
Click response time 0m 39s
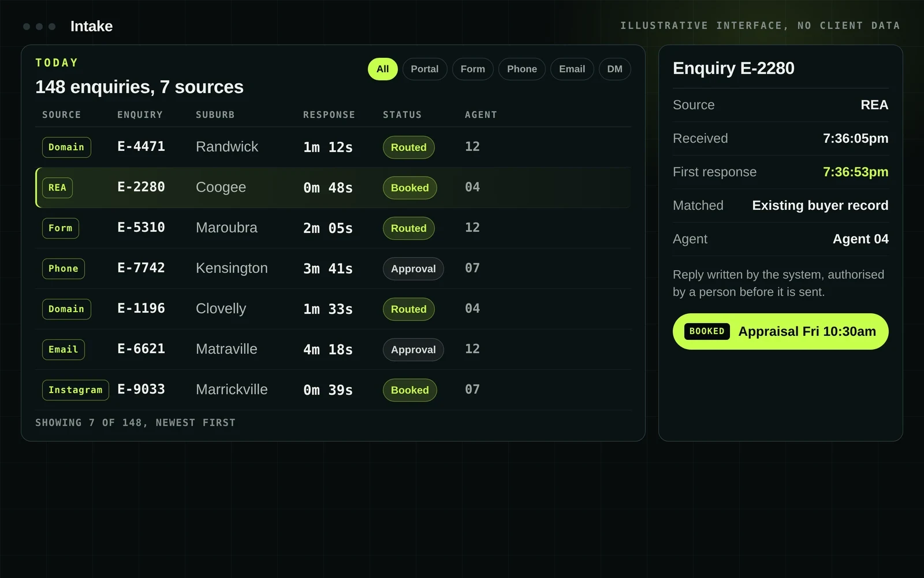pyautogui.click(x=328, y=390)
